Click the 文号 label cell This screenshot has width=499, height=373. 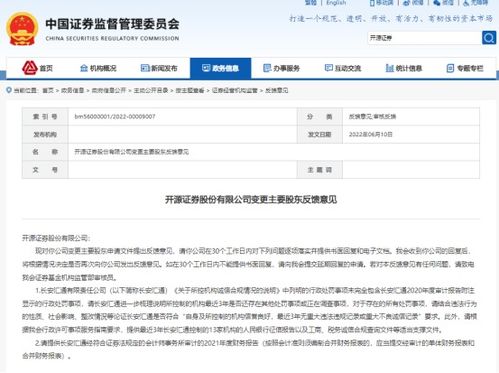pyautogui.click(x=45, y=170)
